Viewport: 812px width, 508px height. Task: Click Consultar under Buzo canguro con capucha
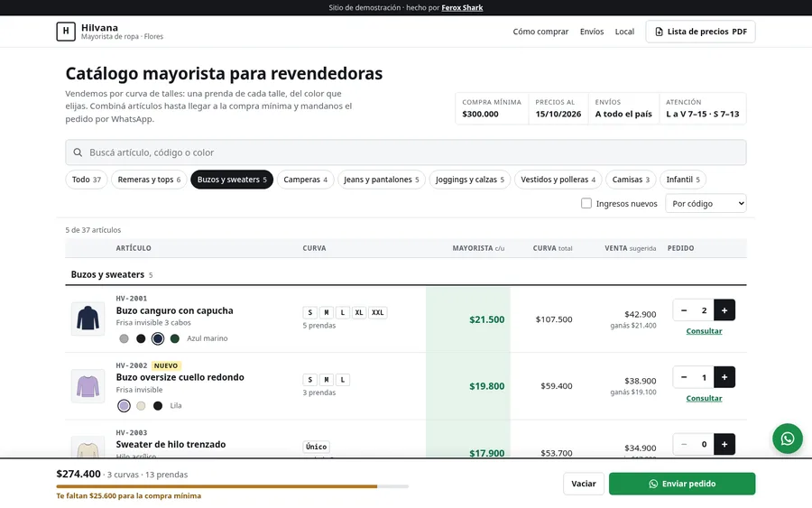[x=704, y=331]
